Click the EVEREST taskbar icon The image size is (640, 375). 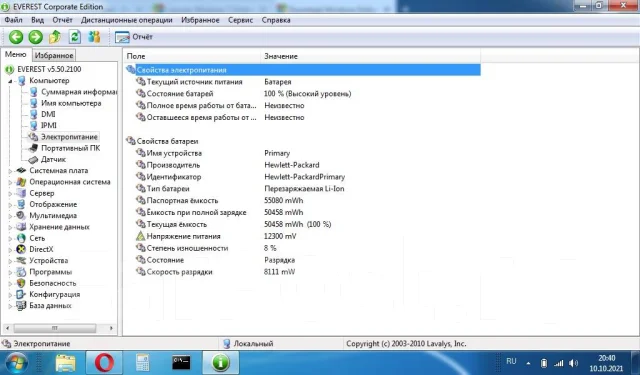click(220, 362)
